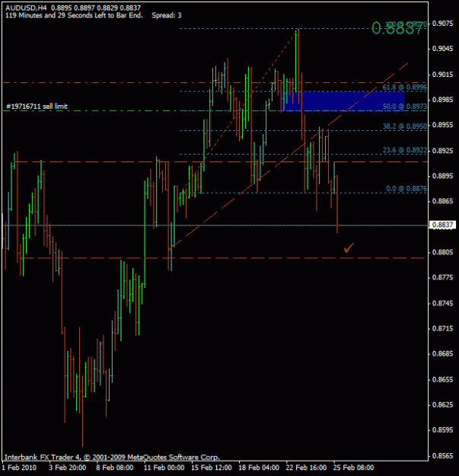Click the '3 Feb 20:00' time axis label
This screenshot has height=476, width=459.
67,467
